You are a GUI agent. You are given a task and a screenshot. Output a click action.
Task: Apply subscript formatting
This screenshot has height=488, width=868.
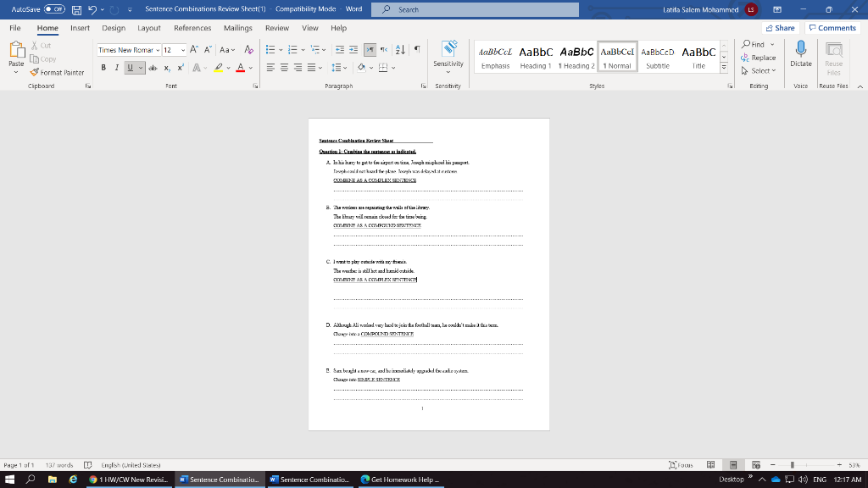click(x=166, y=67)
